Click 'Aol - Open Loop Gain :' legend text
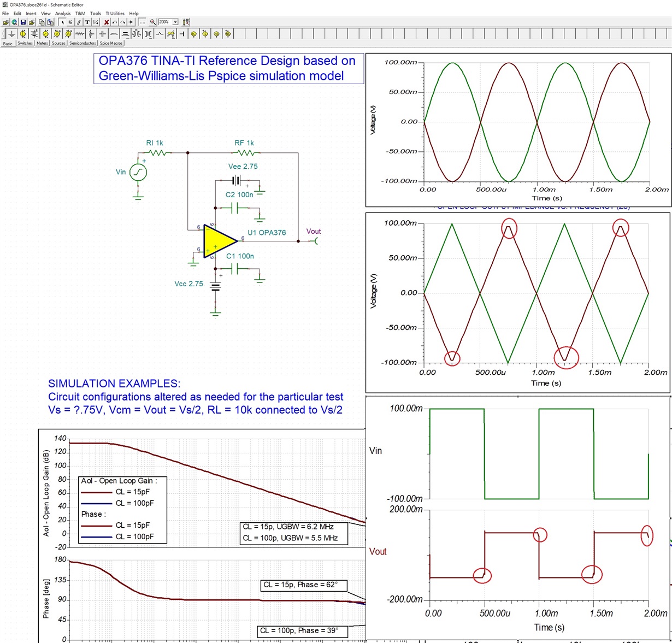This screenshot has width=672, height=643. [x=119, y=481]
